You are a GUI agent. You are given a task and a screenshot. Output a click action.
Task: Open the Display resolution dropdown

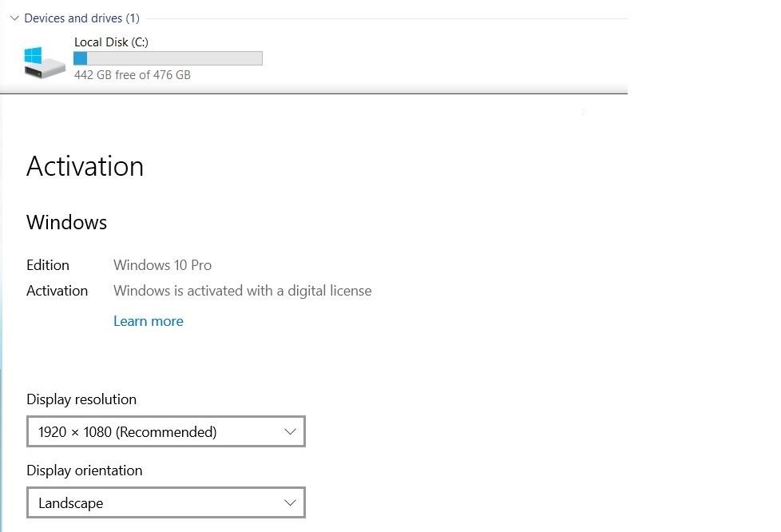tap(166, 431)
